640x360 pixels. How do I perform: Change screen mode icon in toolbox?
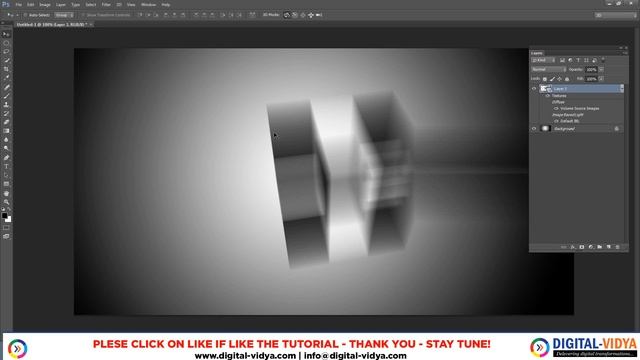point(6,236)
